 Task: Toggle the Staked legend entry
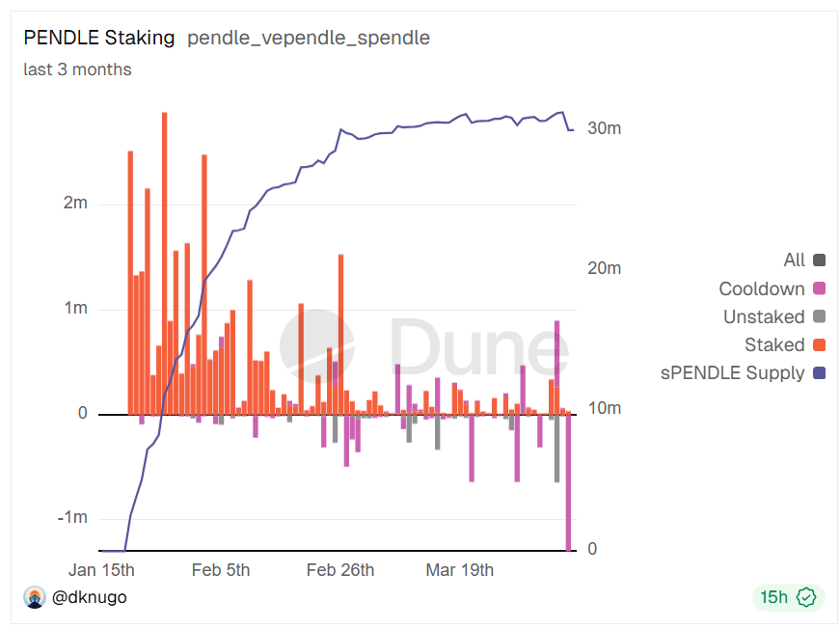[x=773, y=344]
